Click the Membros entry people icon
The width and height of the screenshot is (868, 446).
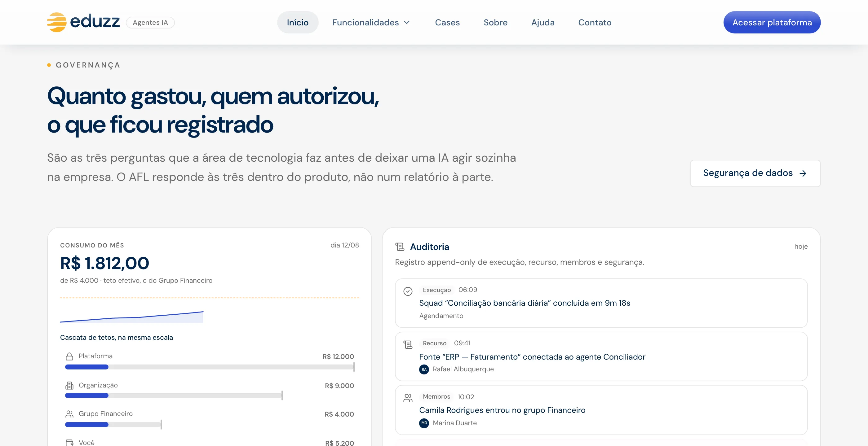click(408, 398)
